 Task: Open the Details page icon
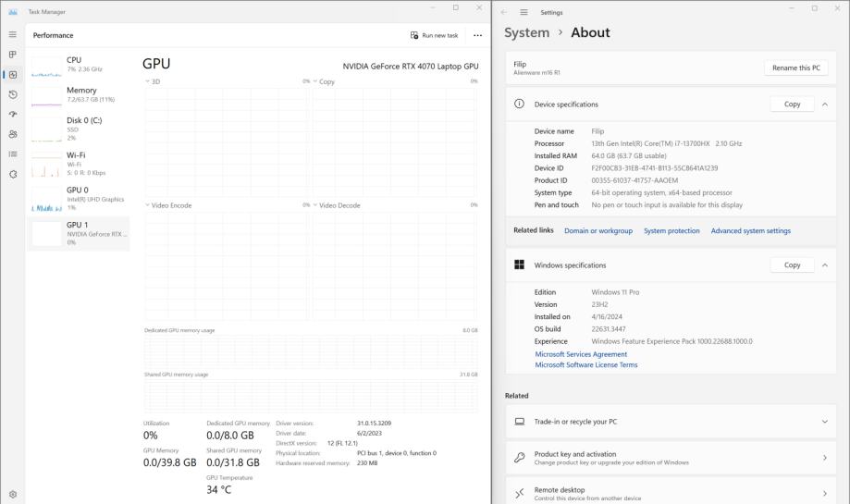(12, 154)
